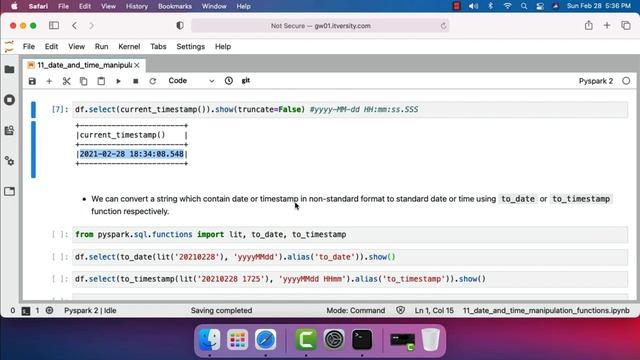Screen dimensions: 640x360
Task: Open JupyterLab Tabs menu
Action: 158,47
